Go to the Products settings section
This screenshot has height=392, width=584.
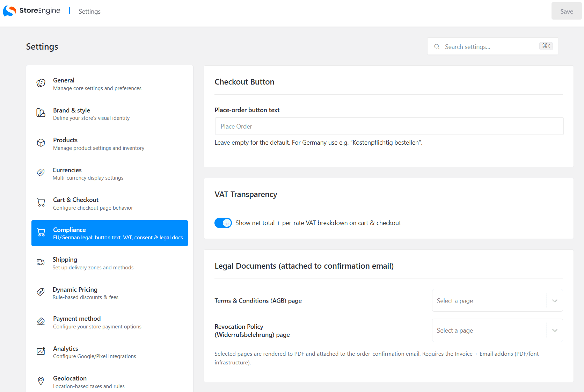click(x=110, y=144)
